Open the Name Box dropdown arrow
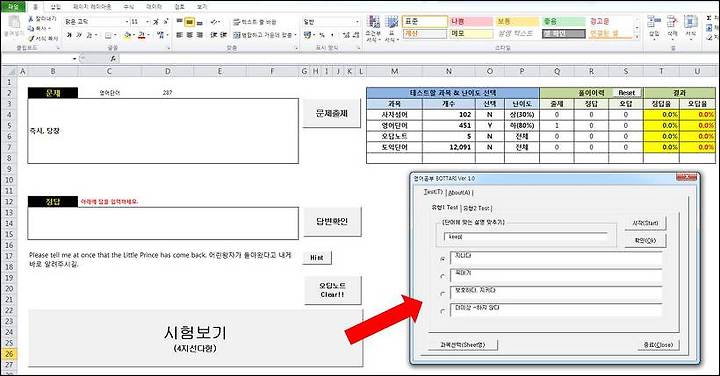Screen dimensions: 720x376 point(74,59)
